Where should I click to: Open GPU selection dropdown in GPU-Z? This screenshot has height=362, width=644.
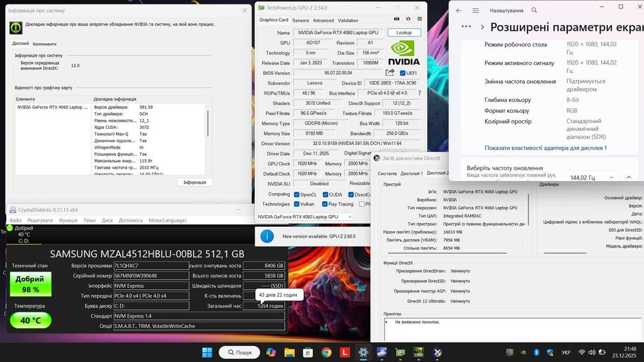305,216
